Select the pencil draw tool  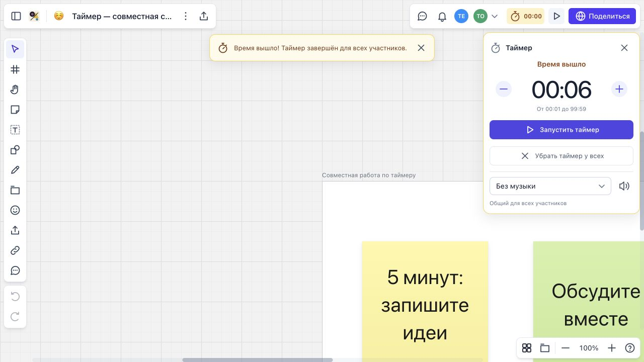click(x=15, y=170)
